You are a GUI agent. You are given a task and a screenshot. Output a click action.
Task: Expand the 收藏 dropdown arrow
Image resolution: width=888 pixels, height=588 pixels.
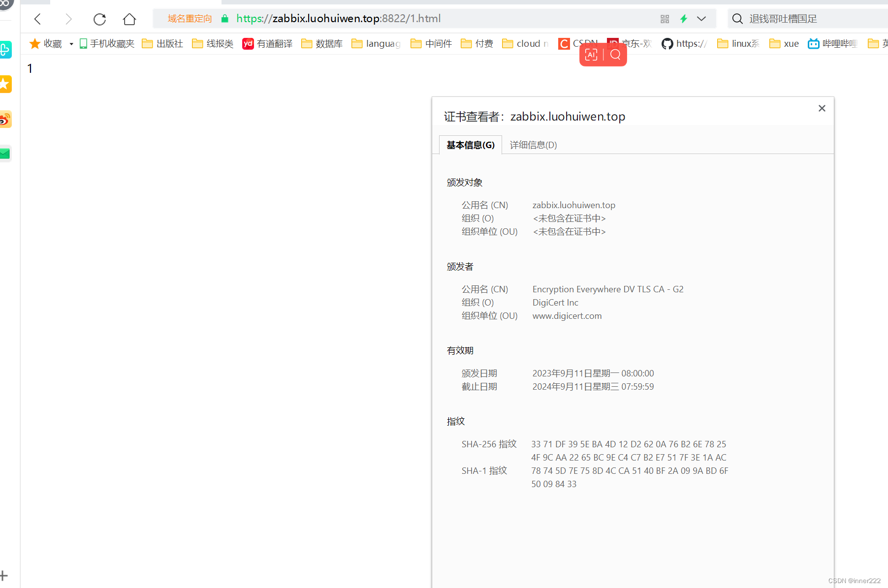(x=71, y=44)
